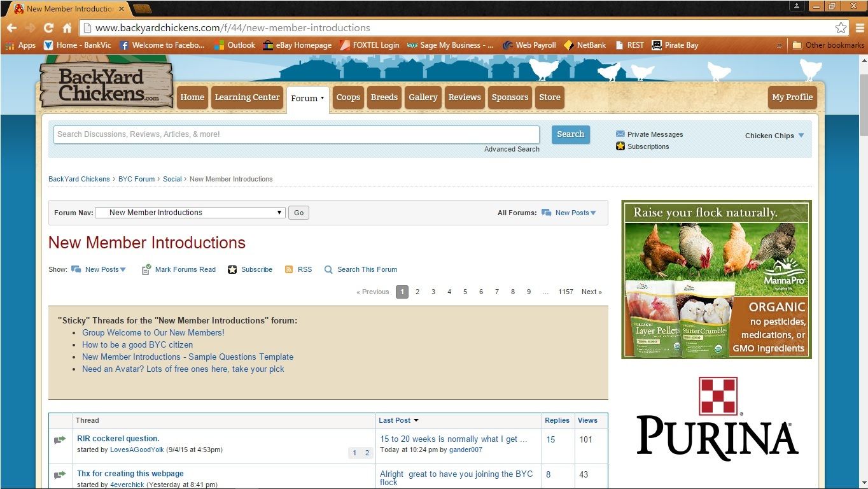Open the Learning Center tab
The image size is (868, 489).
point(247,97)
